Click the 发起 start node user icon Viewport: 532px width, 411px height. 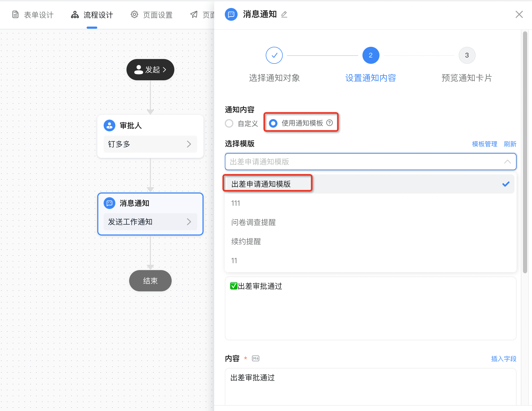[138, 70]
